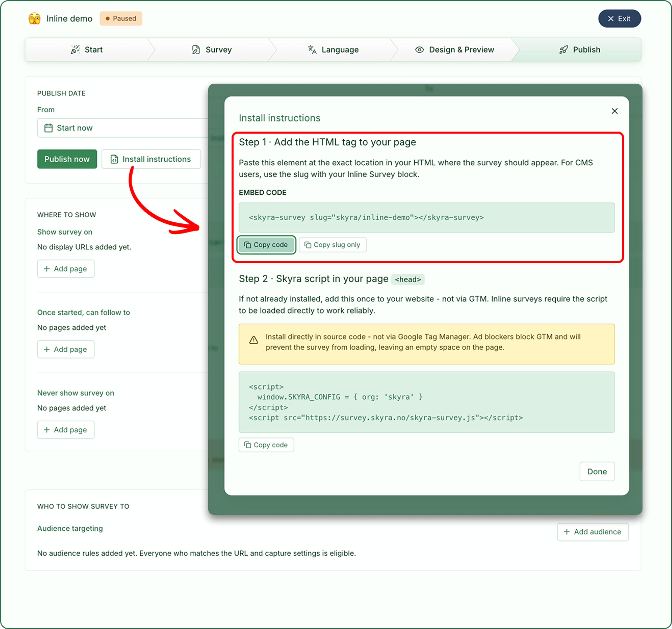Click the eye icon on Design & Preview
672x629 pixels.
click(x=419, y=50)
